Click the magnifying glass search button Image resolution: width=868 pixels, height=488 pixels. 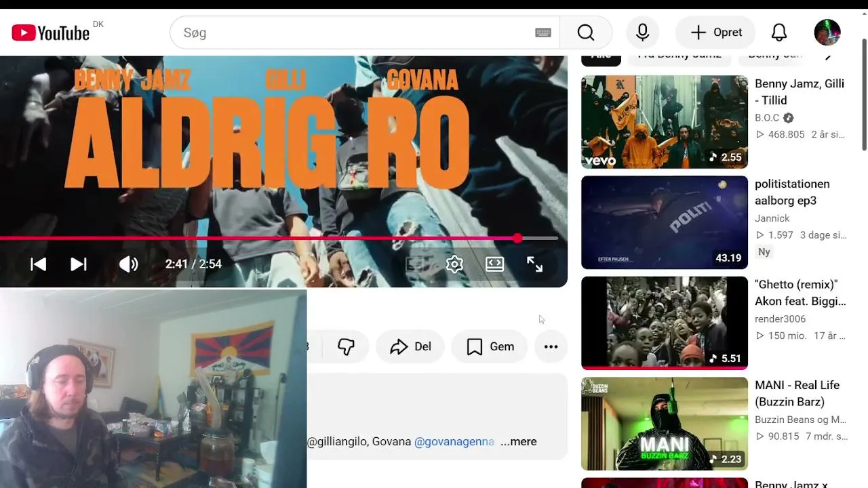tap(586, 33)
